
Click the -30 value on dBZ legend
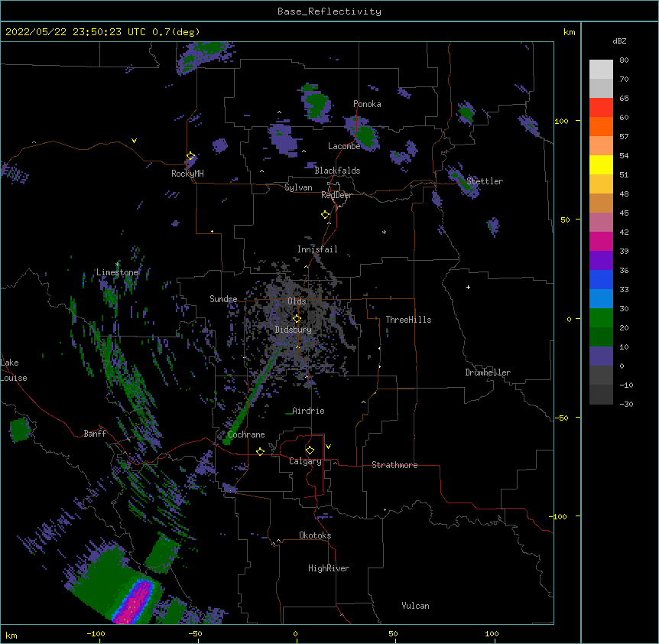[x=626, y=404]
